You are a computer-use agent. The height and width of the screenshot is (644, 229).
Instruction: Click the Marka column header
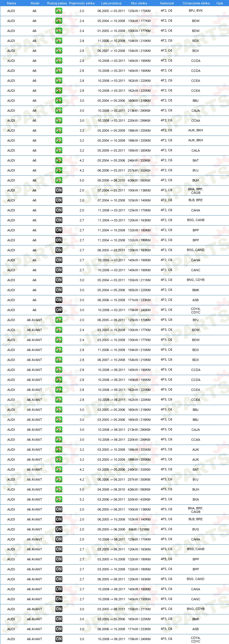coord(11,3)
